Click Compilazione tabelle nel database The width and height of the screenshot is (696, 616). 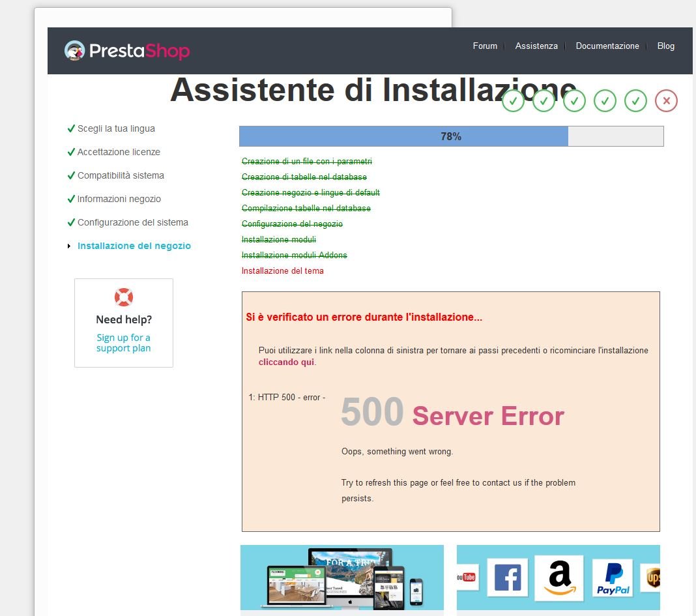pyautogui.click(x=306, y=209)
